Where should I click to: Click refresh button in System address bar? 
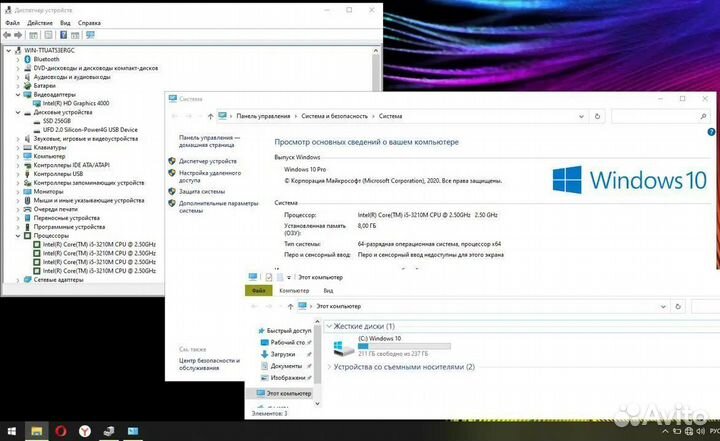(597, 116)
